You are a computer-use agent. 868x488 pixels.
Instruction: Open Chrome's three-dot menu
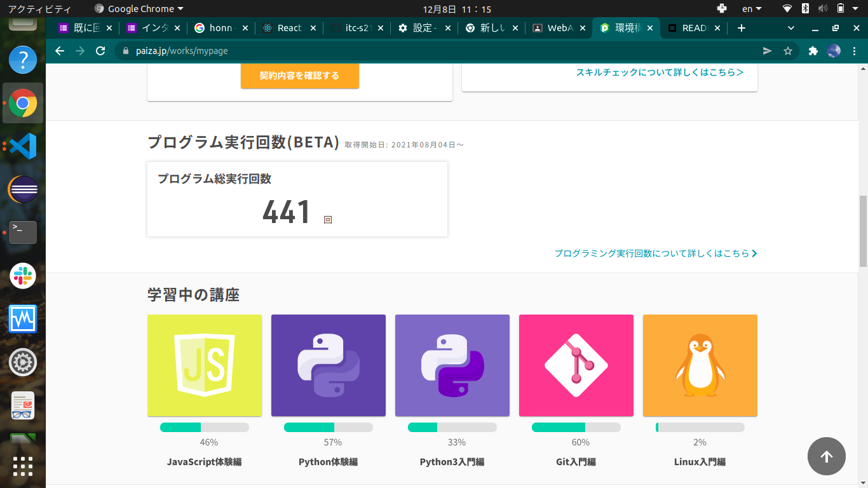855,51
